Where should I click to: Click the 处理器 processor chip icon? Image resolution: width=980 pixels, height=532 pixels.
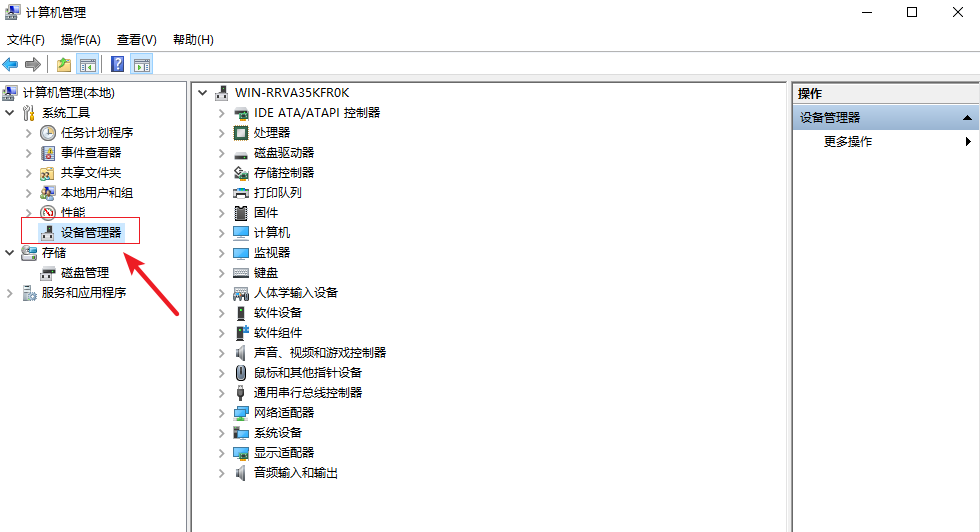point(240,133)
